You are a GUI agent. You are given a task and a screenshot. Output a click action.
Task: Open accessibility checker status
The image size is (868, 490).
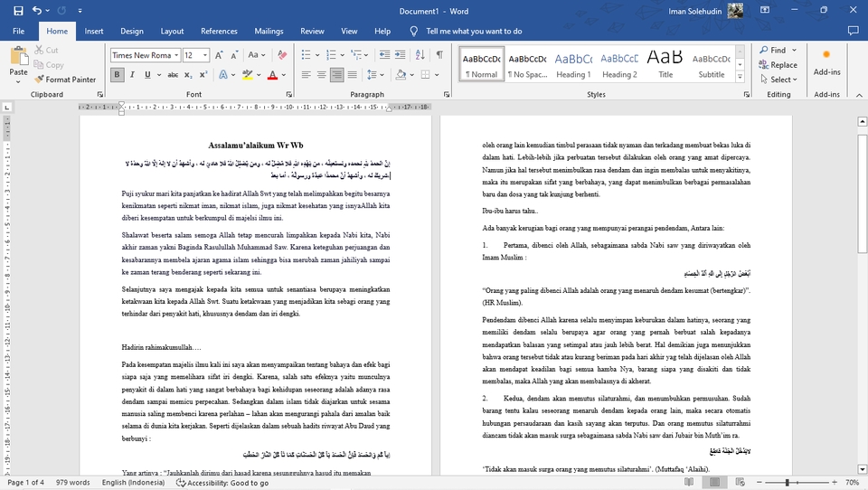coord(222,483)
